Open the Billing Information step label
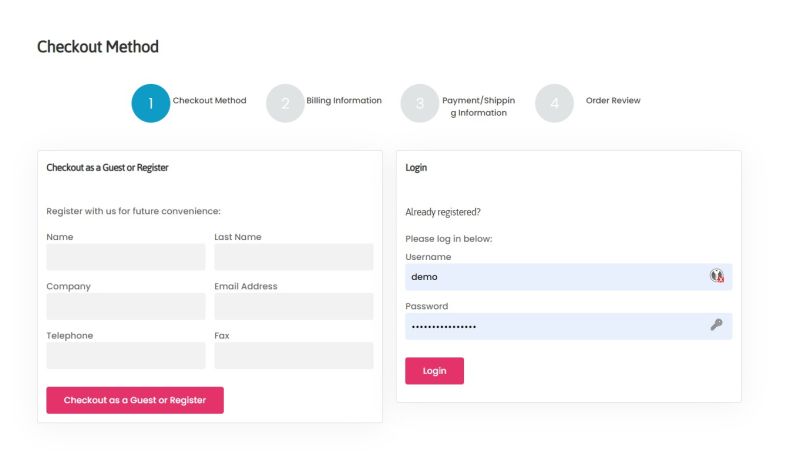The image size is (800, 466). 344,100
